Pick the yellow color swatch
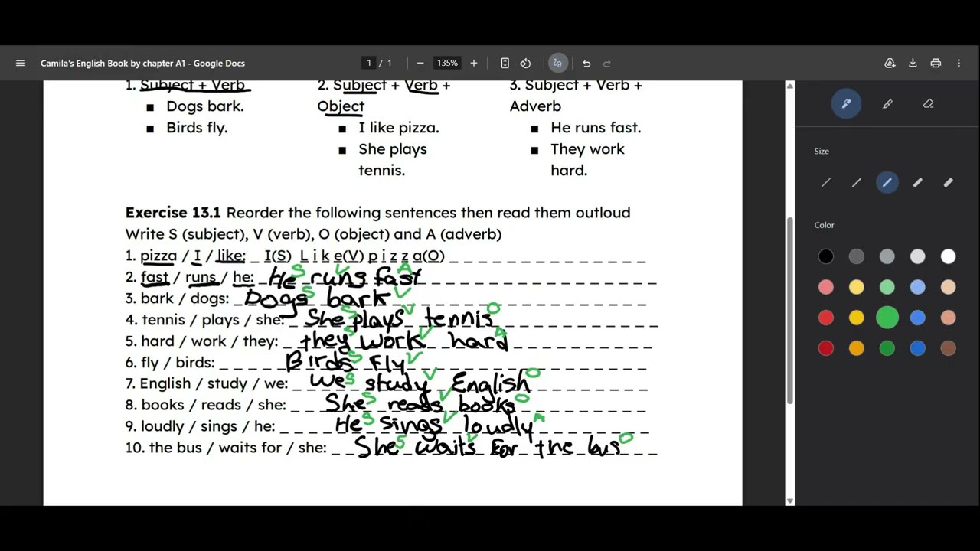This screenshot has height=551, width=980. coord(857,318)
